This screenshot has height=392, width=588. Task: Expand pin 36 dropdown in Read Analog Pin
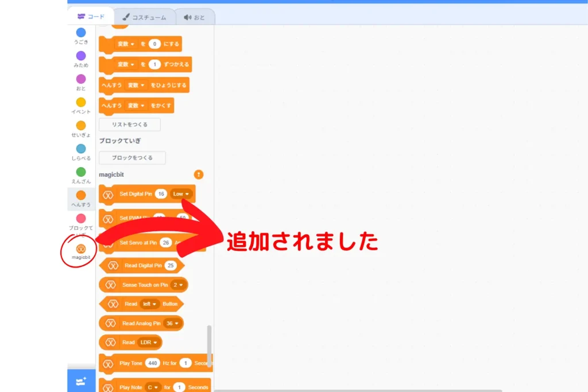(x=173, y=323)
